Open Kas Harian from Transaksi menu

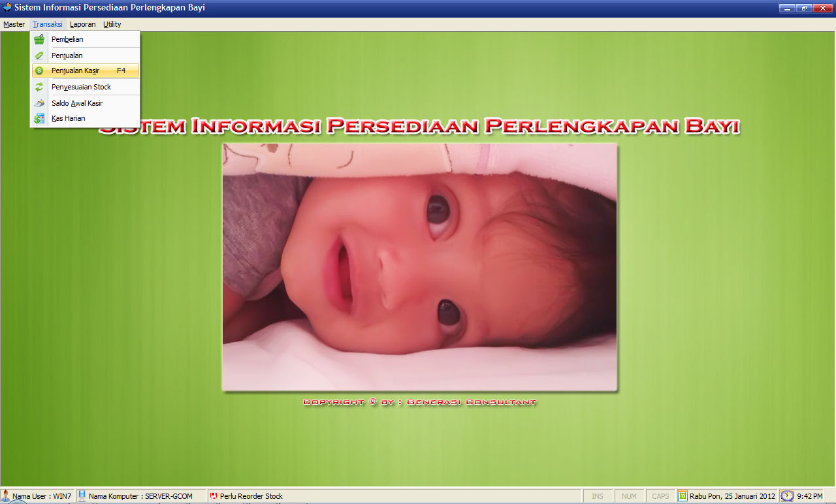pyautogui.click(x=69, y=118)
